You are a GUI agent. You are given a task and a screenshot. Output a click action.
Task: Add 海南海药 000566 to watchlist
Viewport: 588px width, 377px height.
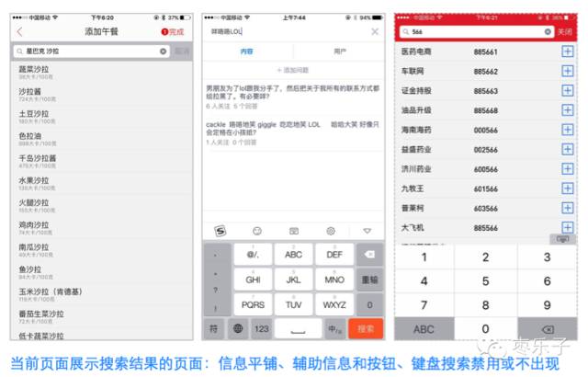(x=568, y=130)
